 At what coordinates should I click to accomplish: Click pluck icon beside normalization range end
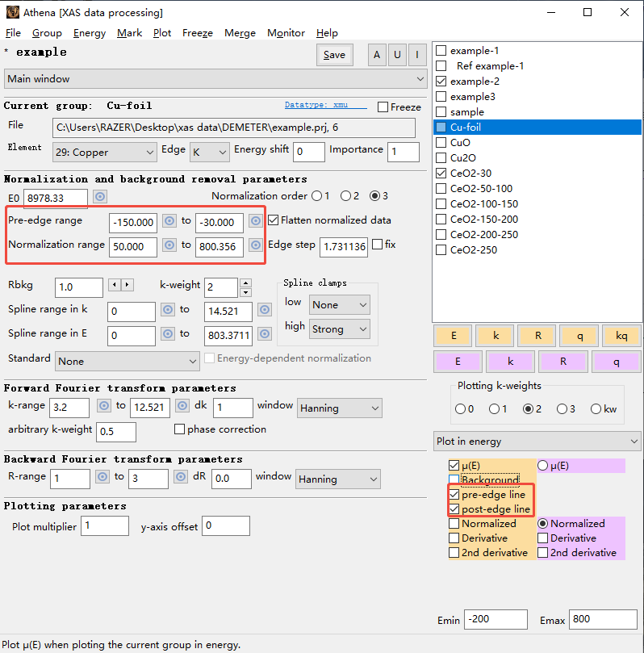click(x=255, y=245)
